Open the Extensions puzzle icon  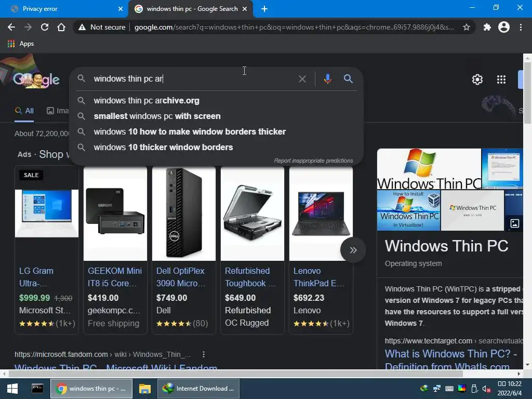coord(487,27)
